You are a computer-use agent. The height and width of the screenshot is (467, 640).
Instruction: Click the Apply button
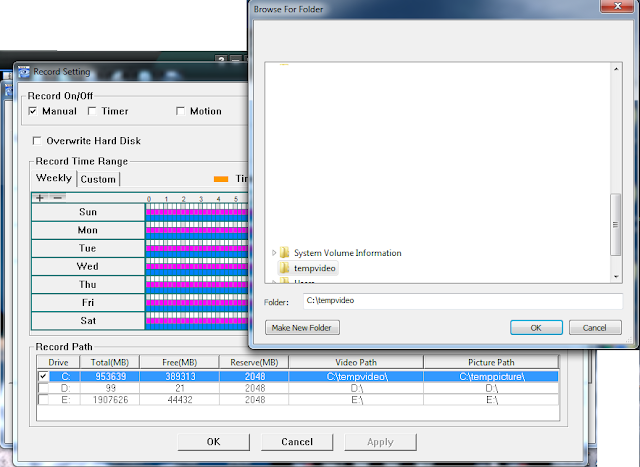click(380, 442)
